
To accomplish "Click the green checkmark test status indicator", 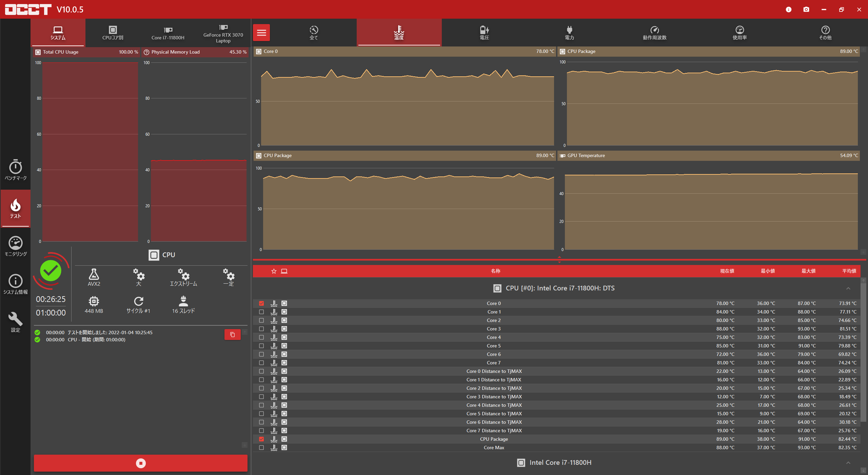I will (x=51, y=271).
